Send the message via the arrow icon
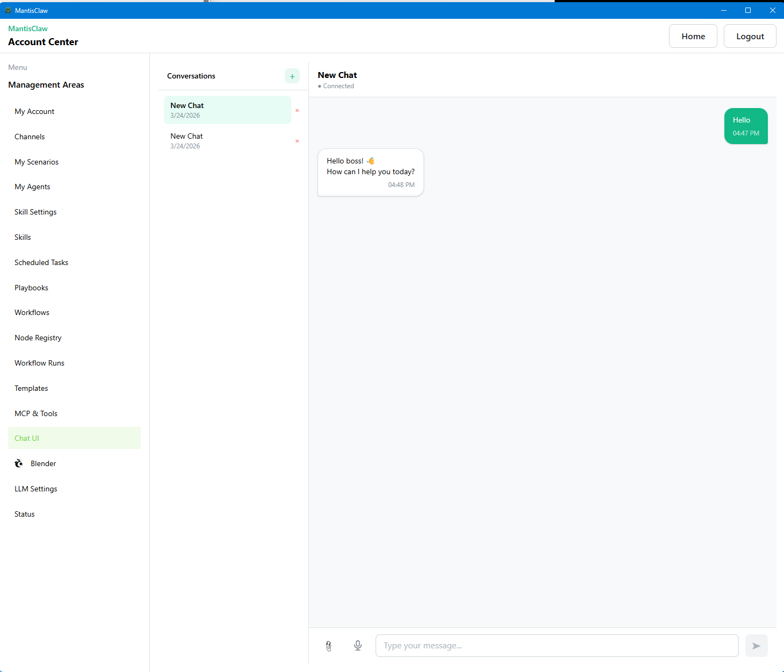 tap(756, 646)
